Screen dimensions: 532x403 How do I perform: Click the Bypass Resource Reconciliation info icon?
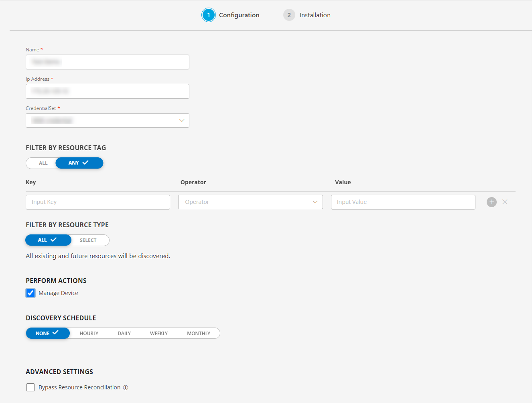click(x=126, y=387)
